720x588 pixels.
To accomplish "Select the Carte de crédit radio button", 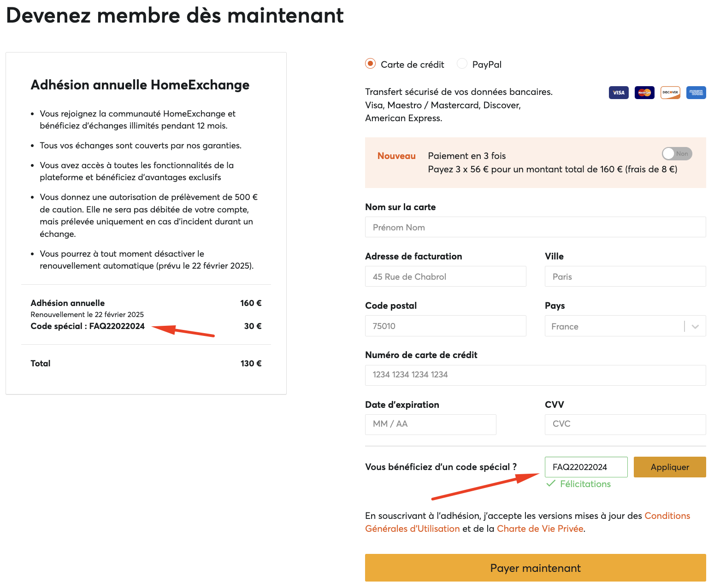I will 370,64.
